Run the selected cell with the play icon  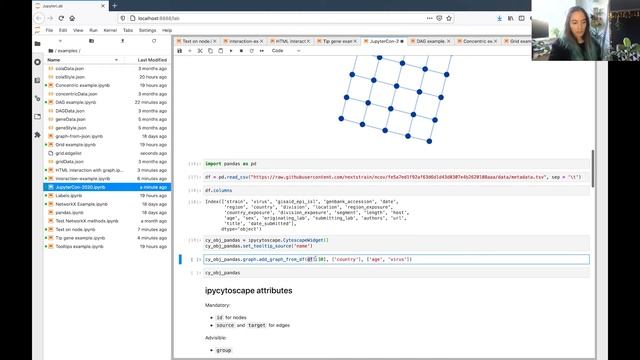pos(231,51)
